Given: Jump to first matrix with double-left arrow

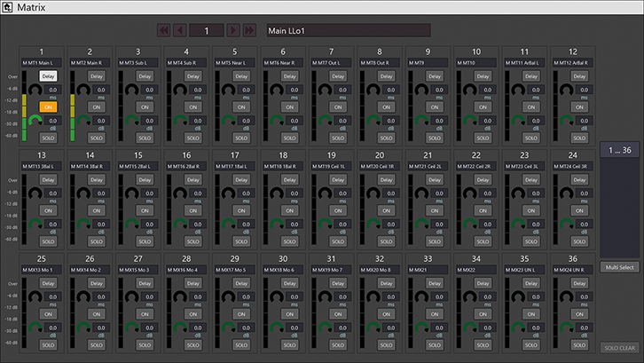Looking at the screenshot, I should click(x=164, y=31).
